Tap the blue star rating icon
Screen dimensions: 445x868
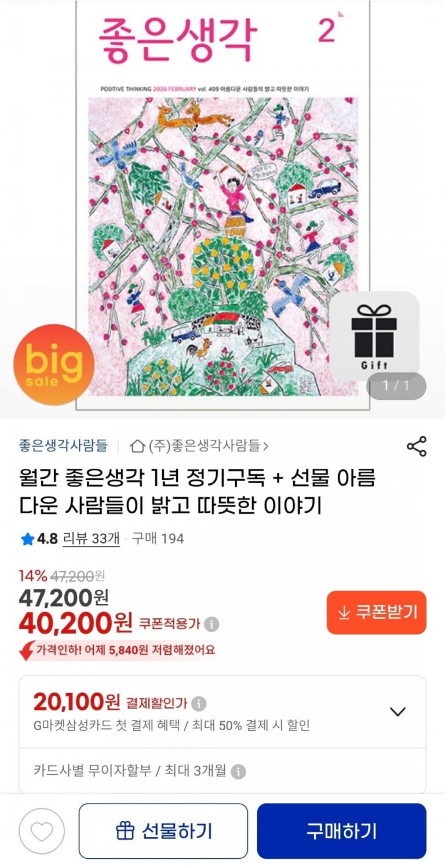[x=27, y=539]
